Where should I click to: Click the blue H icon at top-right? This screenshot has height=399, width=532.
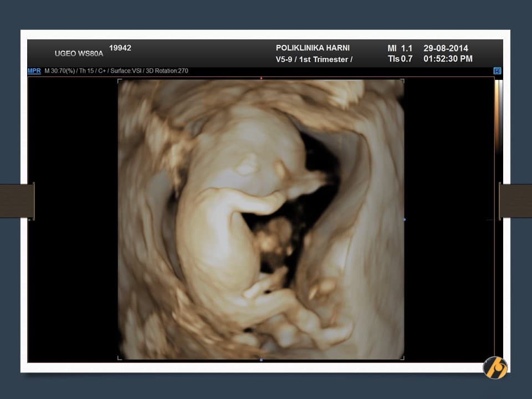[497, 71]
